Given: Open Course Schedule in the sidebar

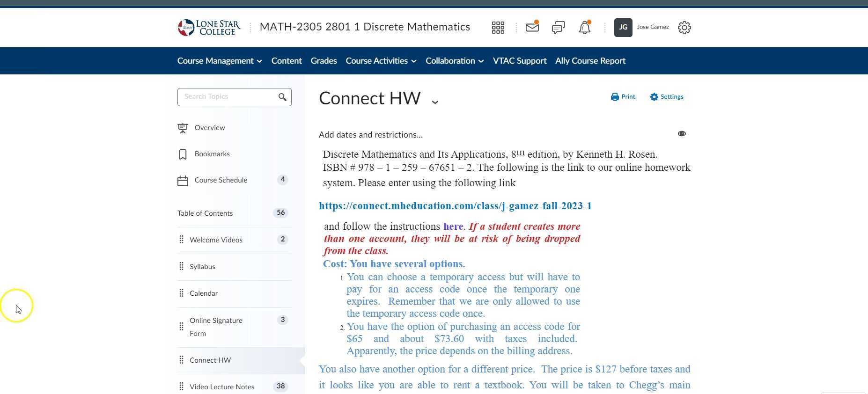Looking at the screenshot, I should pos(221,180).
